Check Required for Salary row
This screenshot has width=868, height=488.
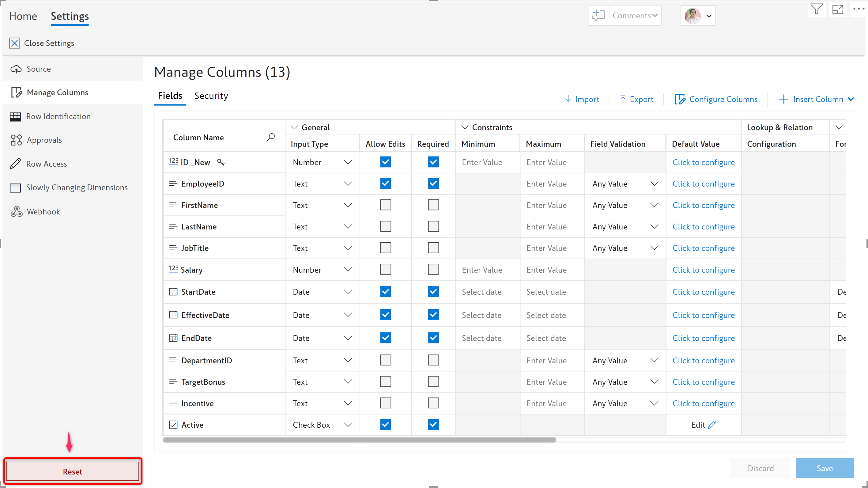click(x=433, y=269)
